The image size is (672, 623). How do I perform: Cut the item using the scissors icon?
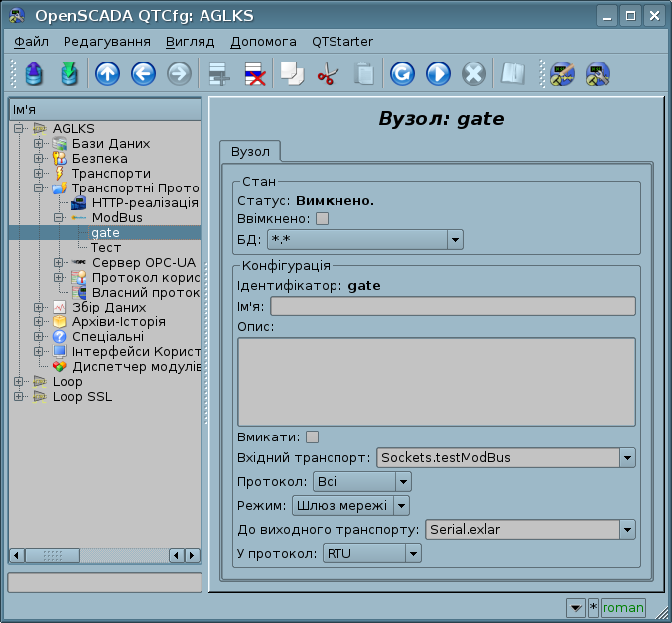click(x=327, y=74)
